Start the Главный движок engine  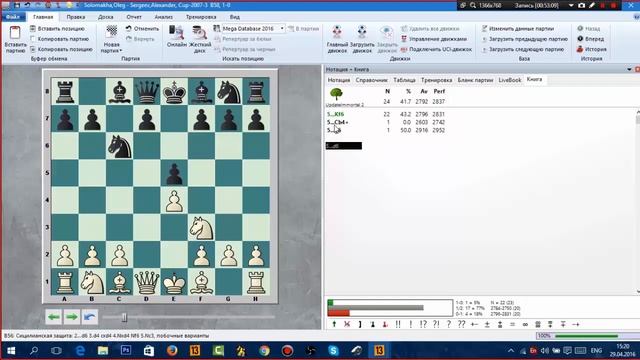(x=337, y=39)
